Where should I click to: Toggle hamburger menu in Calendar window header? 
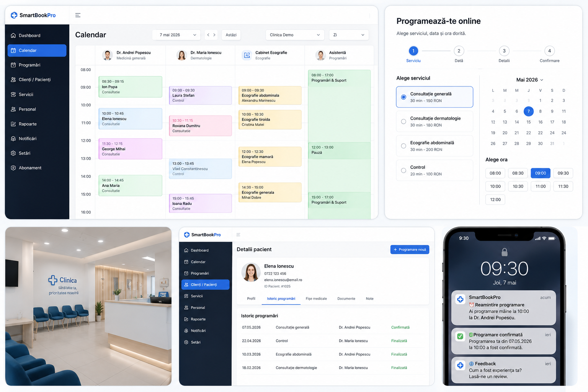tap(78, 15)
